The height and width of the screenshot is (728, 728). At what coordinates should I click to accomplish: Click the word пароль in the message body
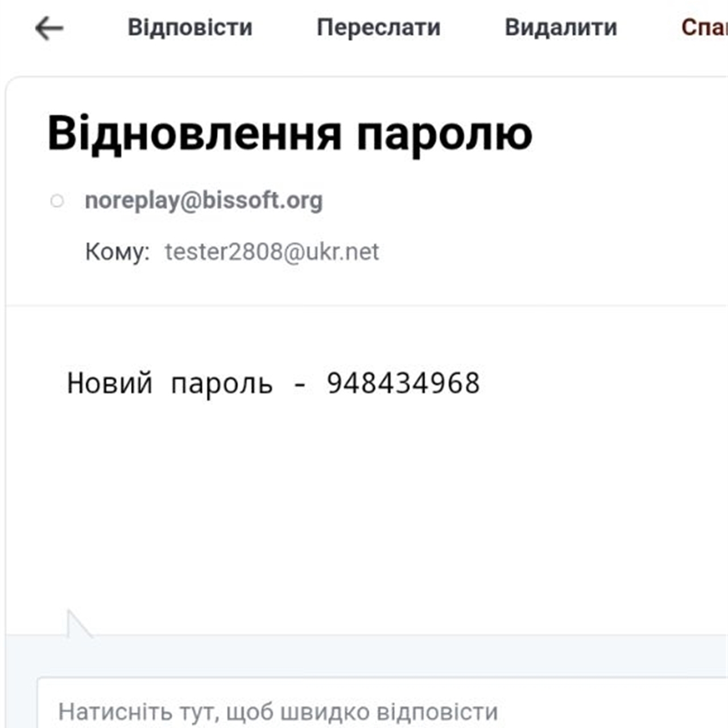tap(222, 383)
